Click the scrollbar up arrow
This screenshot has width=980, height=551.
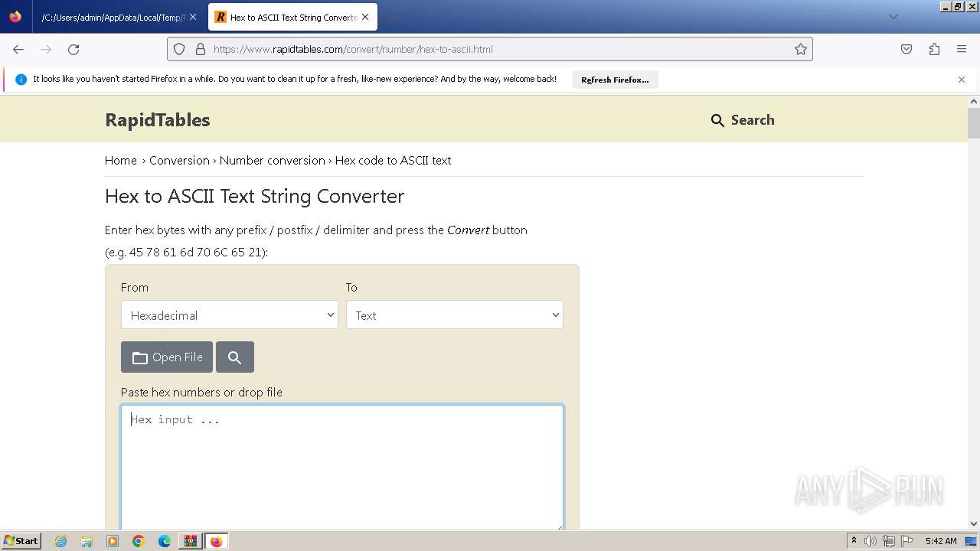coord(974,101)
